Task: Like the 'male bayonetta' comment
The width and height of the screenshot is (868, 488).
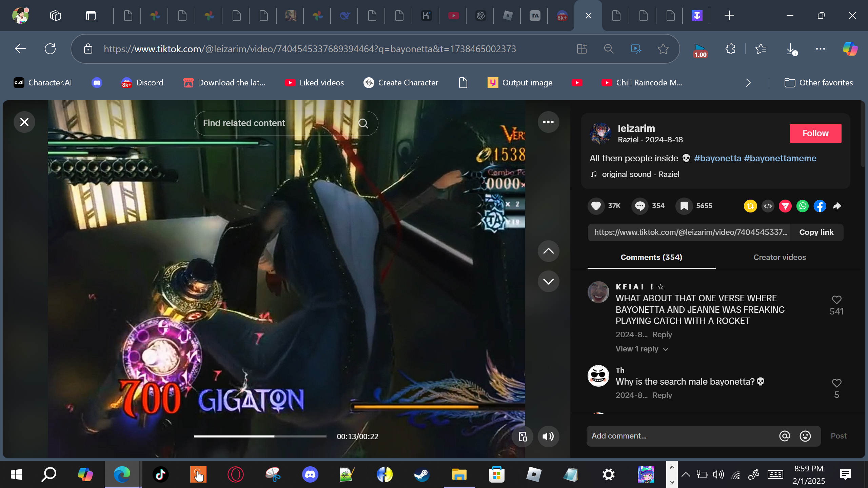Action: point(836,383)
